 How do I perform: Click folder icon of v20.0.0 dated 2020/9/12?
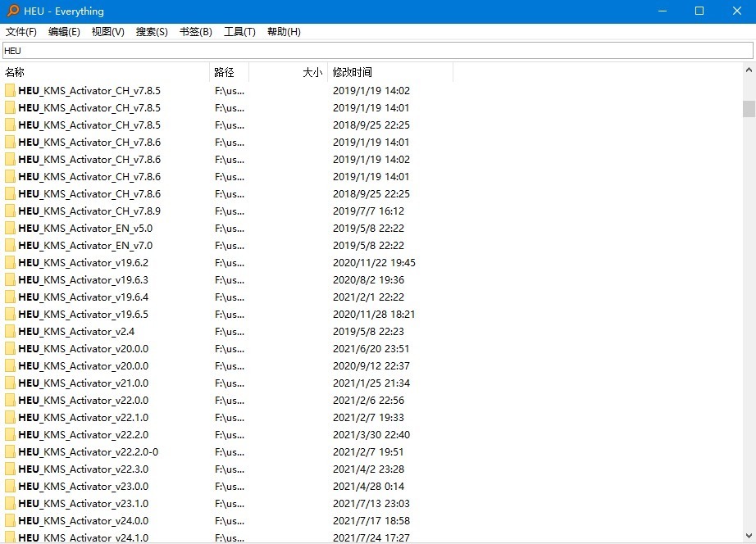tap(10, 366)
